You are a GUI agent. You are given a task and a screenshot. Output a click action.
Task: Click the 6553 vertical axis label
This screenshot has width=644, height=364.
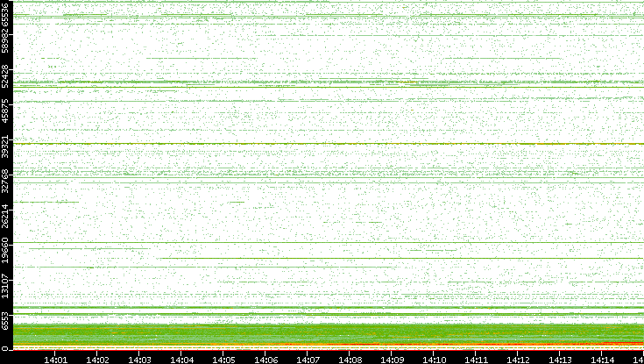pos(5,322)
